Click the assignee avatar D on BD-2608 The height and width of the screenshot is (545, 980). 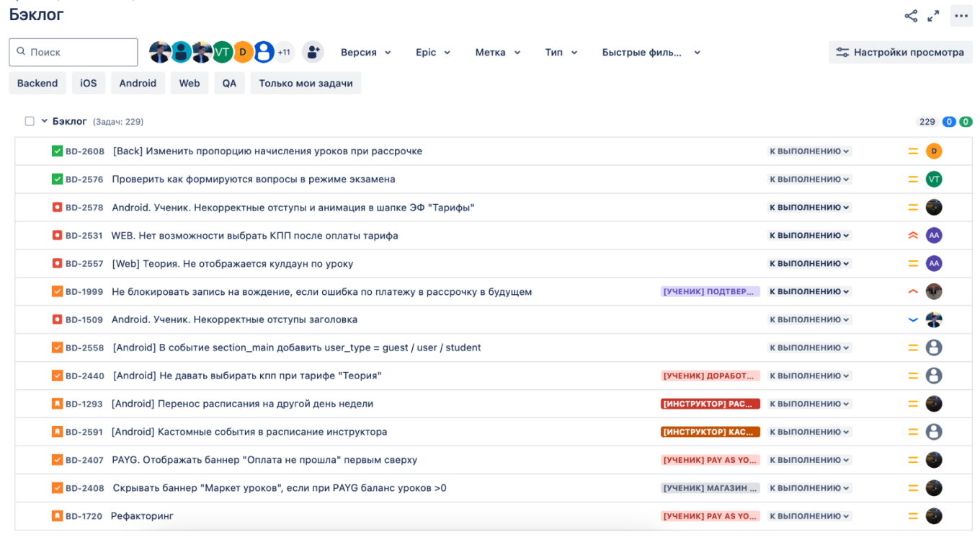[934, 151]
